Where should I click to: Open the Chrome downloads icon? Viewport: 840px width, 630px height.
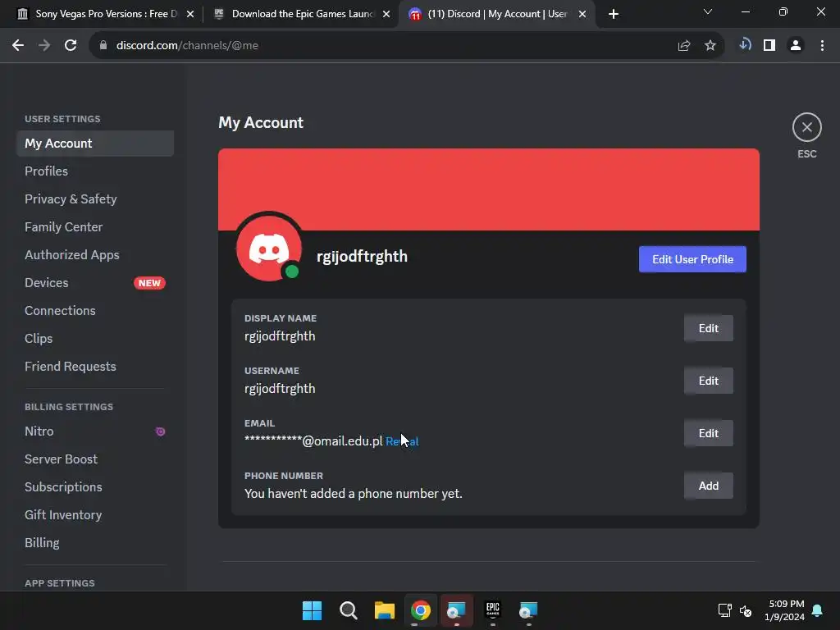745,44
